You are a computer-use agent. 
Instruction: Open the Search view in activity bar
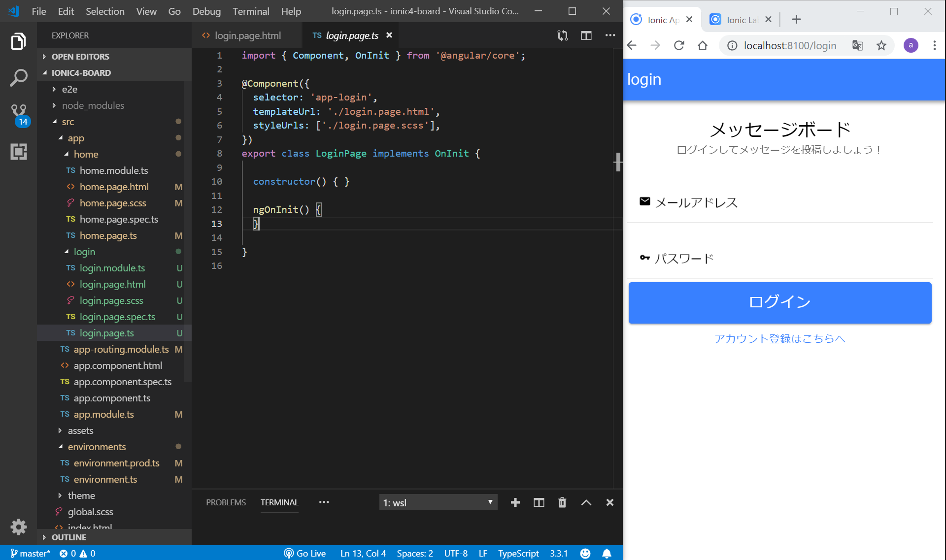(x=18, y=77)
